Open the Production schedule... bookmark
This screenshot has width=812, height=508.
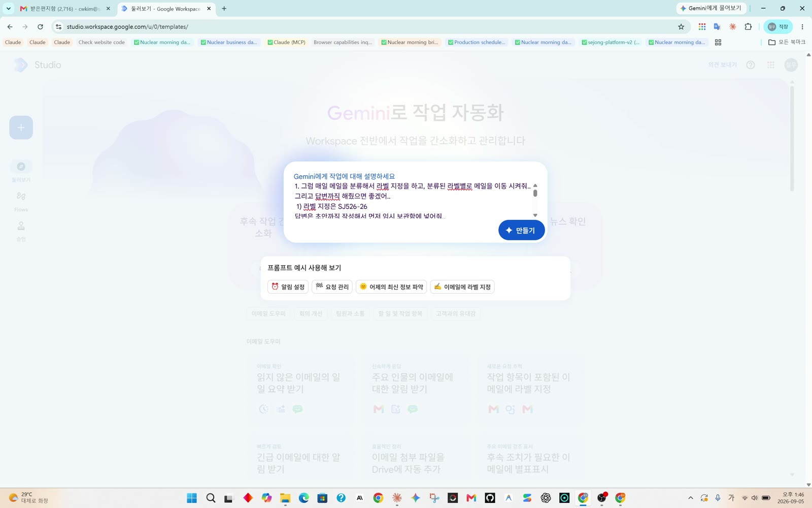(x=477, y=42)
